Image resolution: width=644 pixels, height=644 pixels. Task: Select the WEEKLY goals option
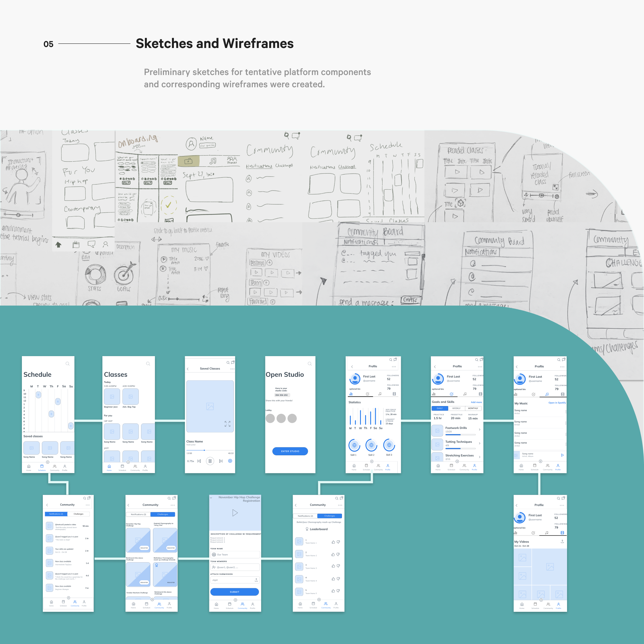coord(456,408)
